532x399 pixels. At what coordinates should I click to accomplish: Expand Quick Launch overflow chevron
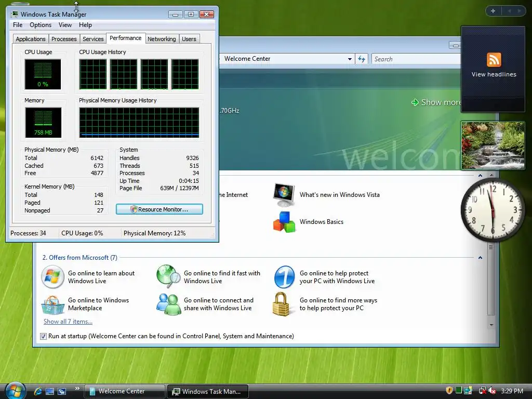pyautogui.click(x=77, y=389)
